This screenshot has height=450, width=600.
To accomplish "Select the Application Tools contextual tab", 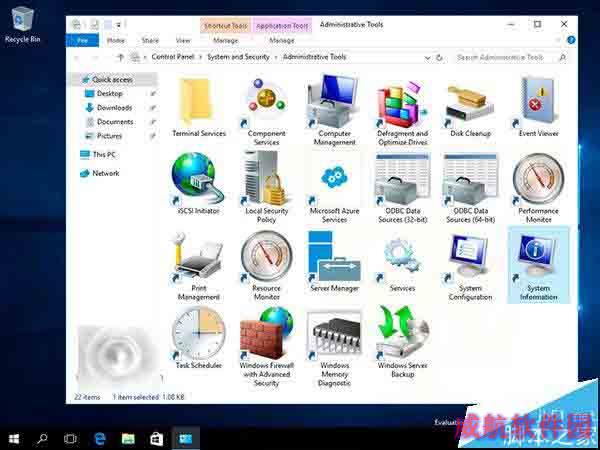I will click(282, 26).
